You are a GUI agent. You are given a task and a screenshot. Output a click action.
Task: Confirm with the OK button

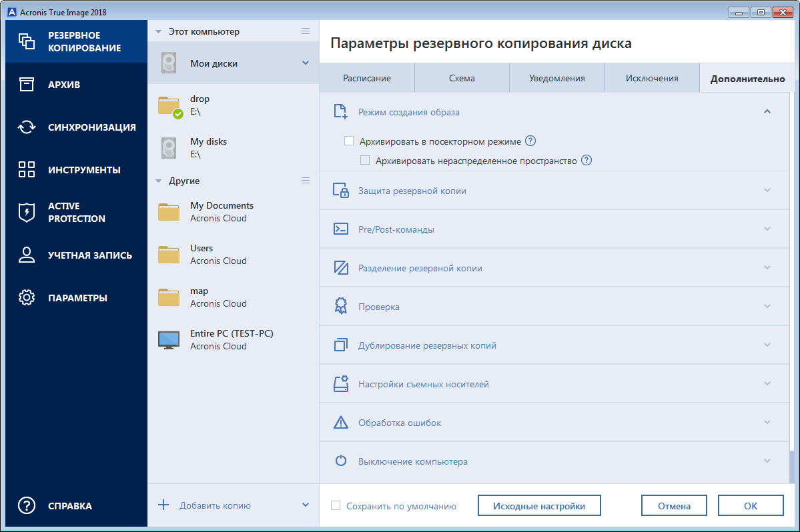(x=751, y=505)
